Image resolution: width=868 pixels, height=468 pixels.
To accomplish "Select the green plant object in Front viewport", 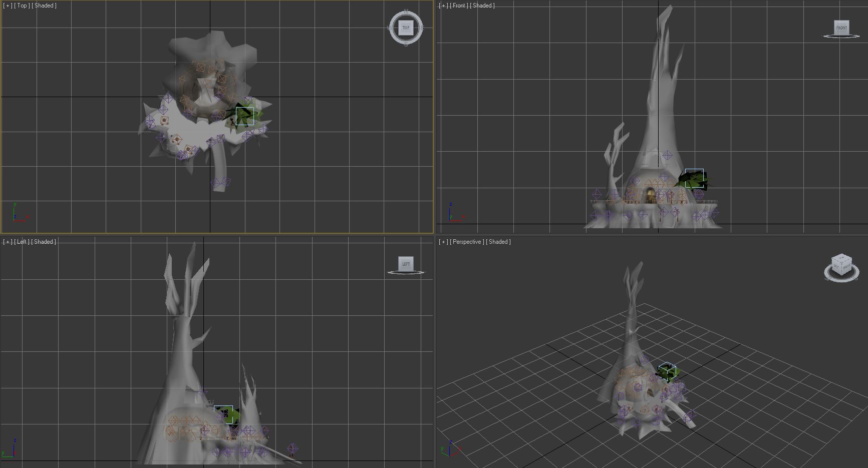I will 694,179.
